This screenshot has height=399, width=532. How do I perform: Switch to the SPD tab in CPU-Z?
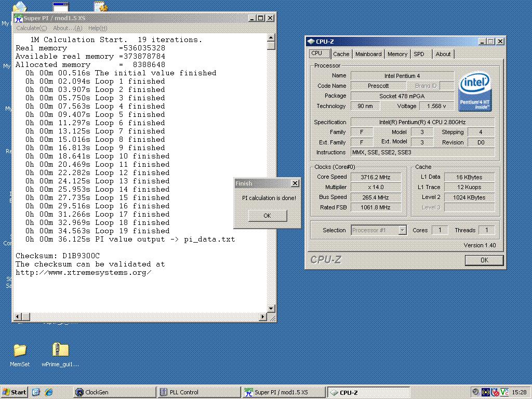pyautogui.click(x=419, y=54)
